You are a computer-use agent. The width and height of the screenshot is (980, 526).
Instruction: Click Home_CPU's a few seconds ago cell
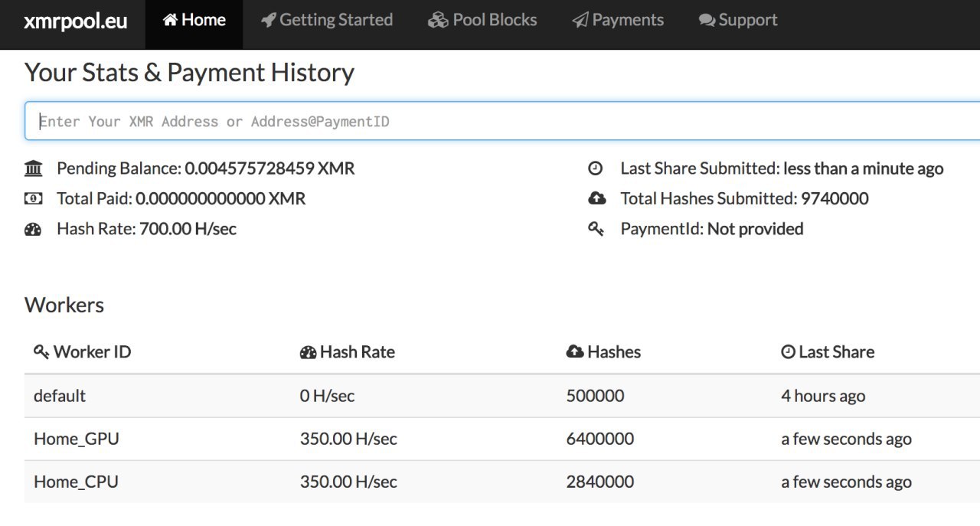pyautogui.click(x=846, y=482)
